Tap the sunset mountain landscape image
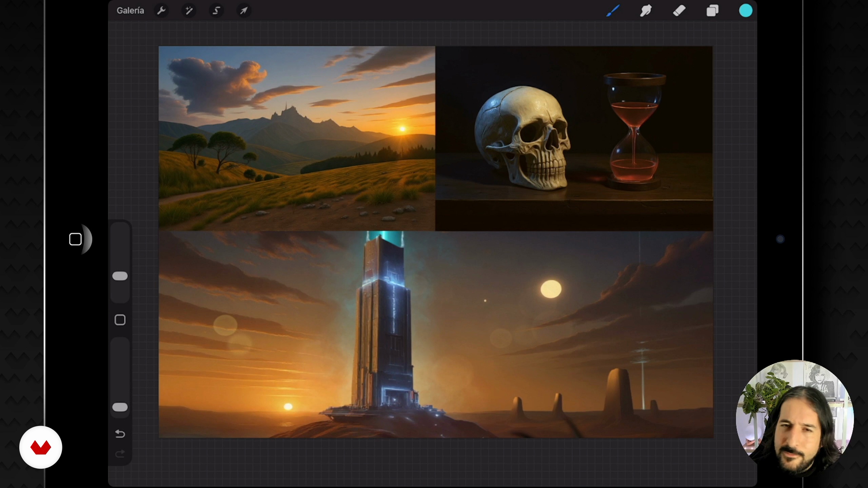868x488 pixels. pos(297,139)
